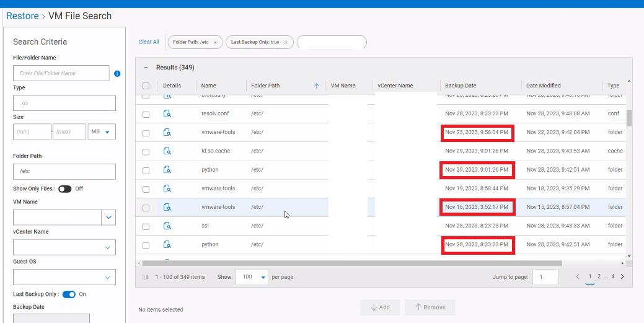Viewport: 644px width, 323px height.
Task: Open details icon for ld.so.cache row
Action: point(167,151)
